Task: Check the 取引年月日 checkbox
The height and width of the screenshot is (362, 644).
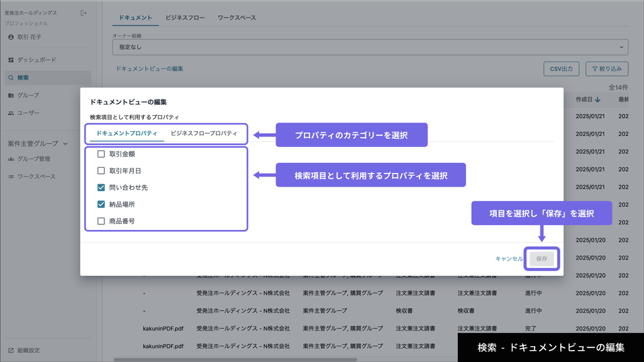Action: click(101, 171)
